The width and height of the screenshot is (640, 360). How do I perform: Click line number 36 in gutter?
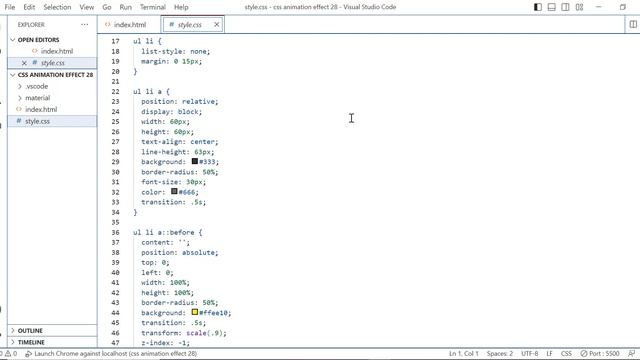click(x=116, y=232)
